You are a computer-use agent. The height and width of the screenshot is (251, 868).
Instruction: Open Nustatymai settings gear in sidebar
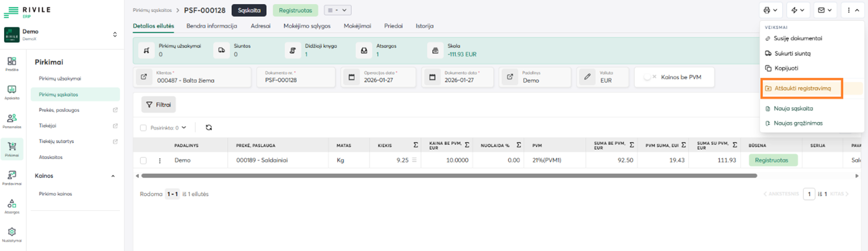coord(12,234)
